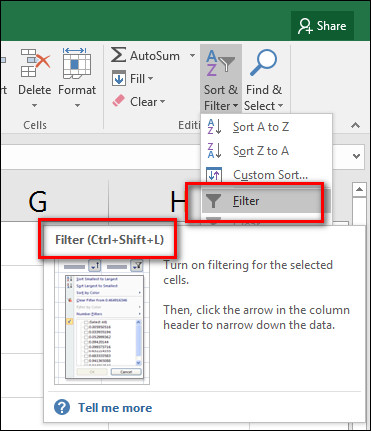This screenshot has height=431, width=371.
Task: Collapse the ribbon with the chevron
Action: pyautogui.click(x=356, y=126)
